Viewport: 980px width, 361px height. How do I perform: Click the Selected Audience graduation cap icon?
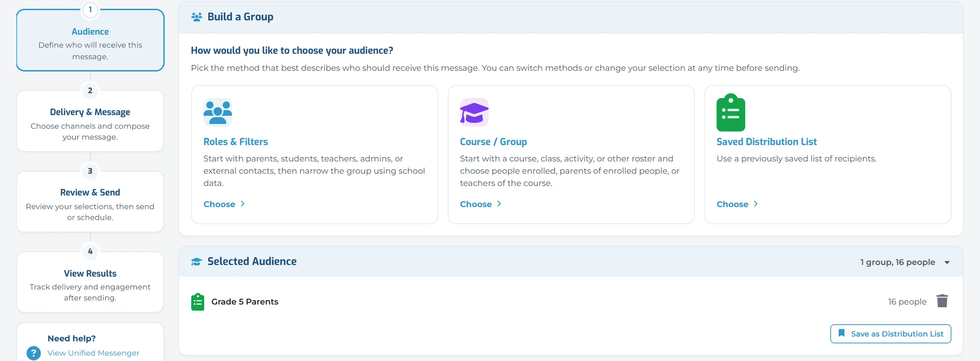[x=196, y=262]
